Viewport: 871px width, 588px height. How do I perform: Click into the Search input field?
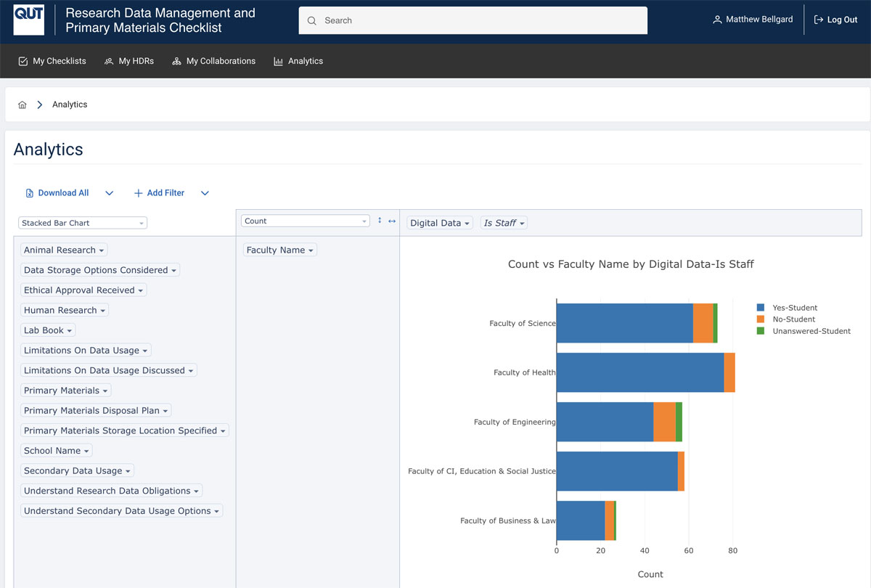click(x=479, y=20)
